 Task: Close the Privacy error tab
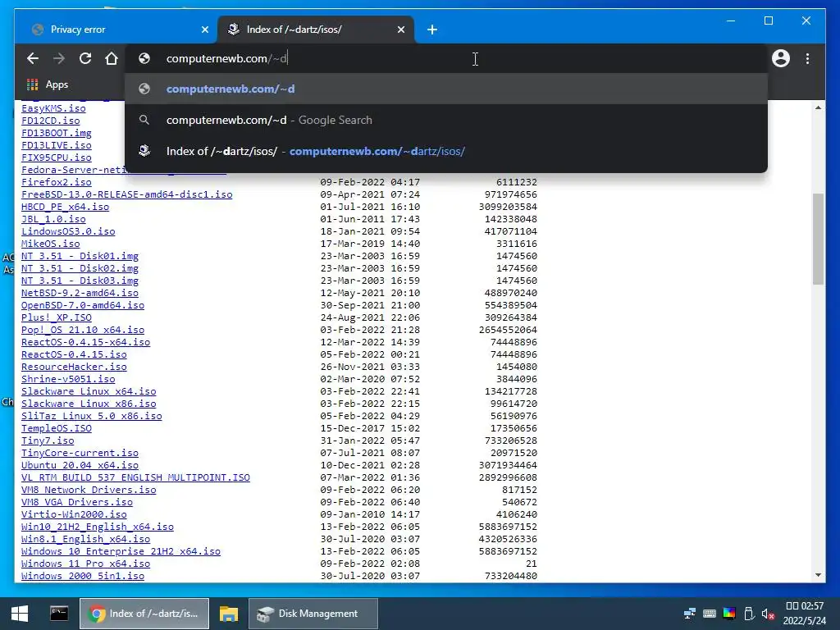coord(204,30)
